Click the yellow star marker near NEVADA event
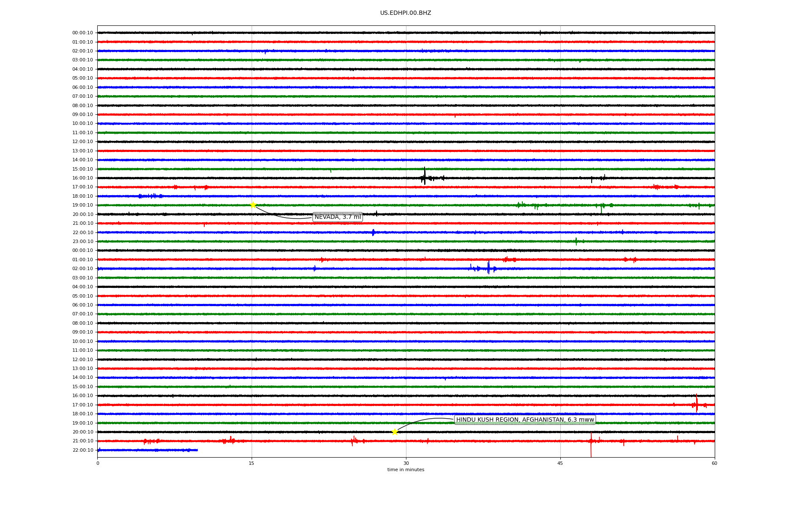The width and height of the screenshot is (812, 508). click(x=253, y=205)
